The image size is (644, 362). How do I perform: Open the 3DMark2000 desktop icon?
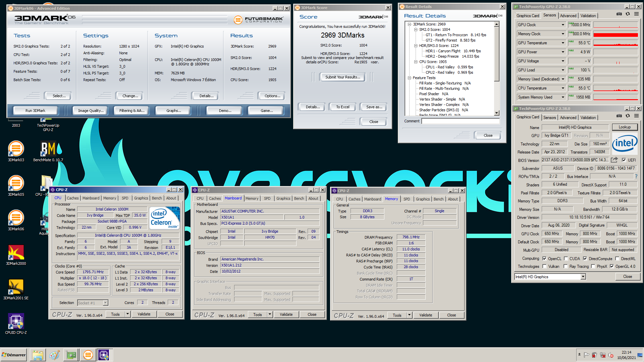coord(16,255)
